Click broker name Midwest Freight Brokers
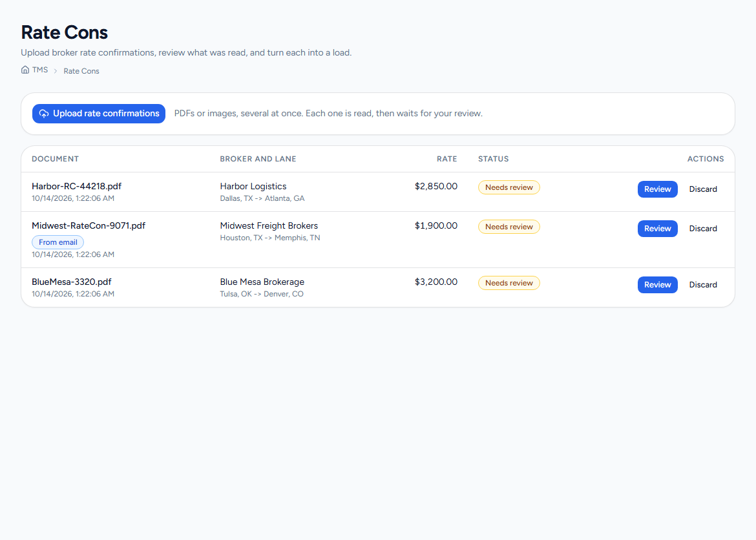The width and height of the screenshot is (756, 540). [x=269, y=225]
